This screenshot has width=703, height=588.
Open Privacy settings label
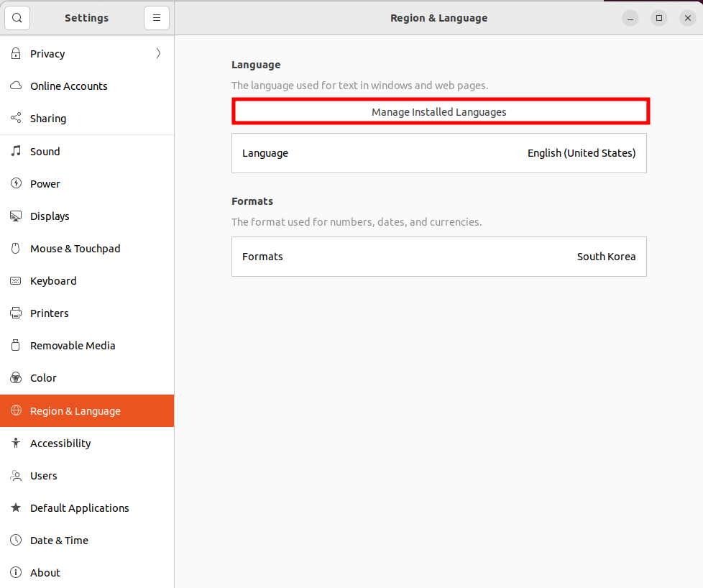(x=47, y=54)
